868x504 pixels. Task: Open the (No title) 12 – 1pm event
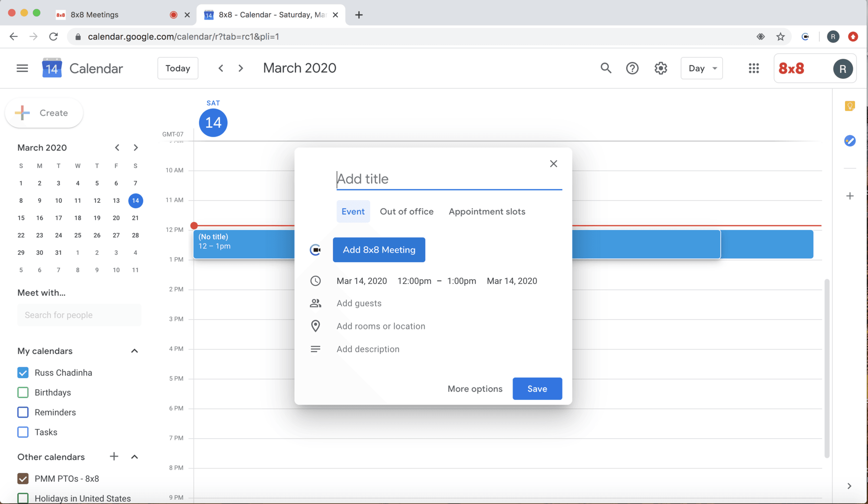pyautogui.click(x=243, y=244)
